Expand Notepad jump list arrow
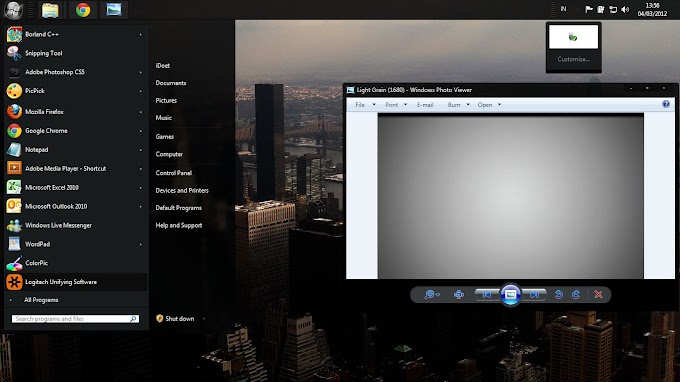 coord(141,150)
